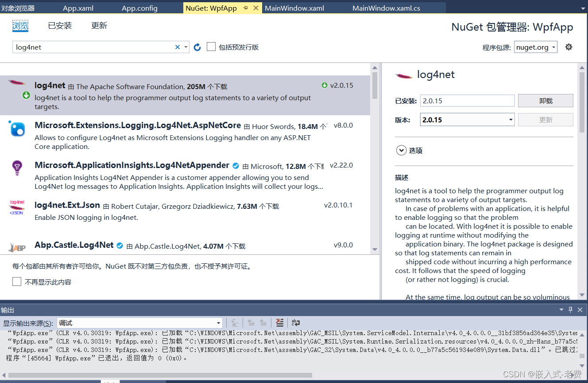Close the Output panel
588x383 pixels.
pyautogui.click(x=580, y=309)
